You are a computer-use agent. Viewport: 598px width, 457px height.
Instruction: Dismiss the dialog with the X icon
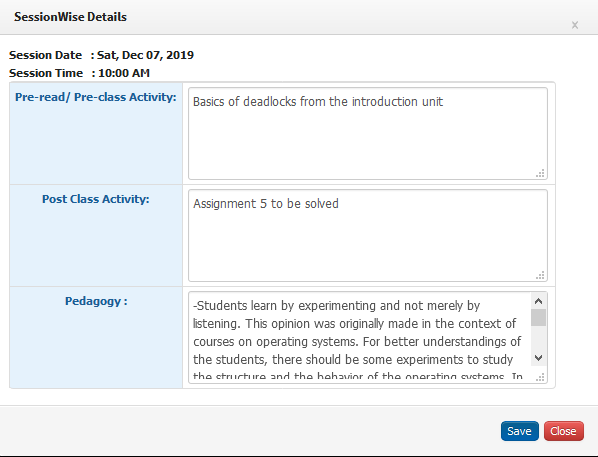tap(575, 25)
